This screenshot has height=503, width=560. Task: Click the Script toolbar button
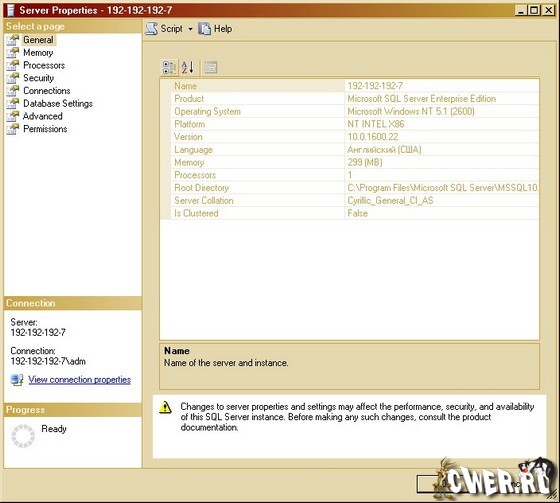164,29
